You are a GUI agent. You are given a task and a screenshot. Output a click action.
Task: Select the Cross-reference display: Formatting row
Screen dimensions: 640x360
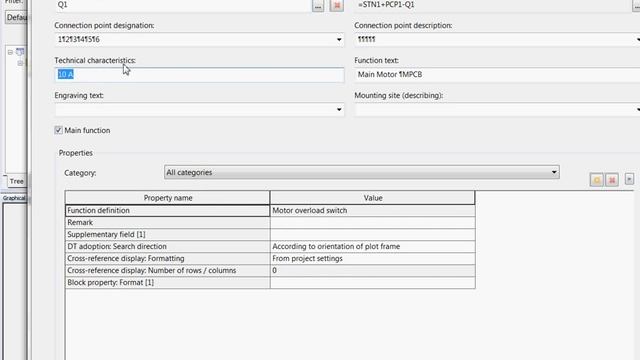[167, 258]
